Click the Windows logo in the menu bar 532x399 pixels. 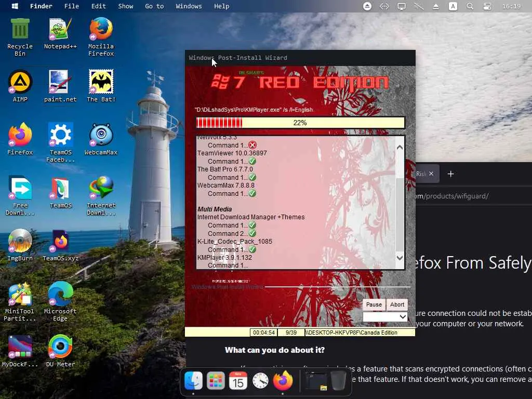tap(15, 6)
